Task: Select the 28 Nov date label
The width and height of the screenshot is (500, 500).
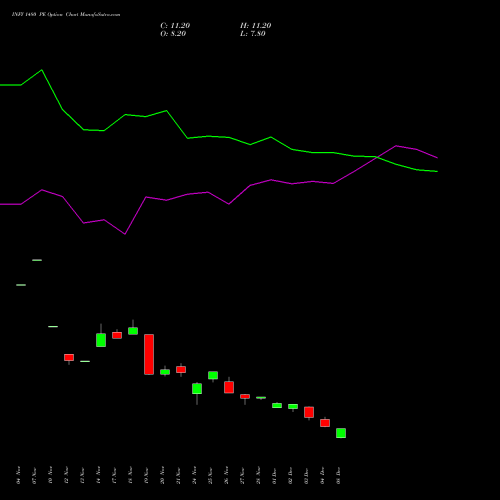Action: [x=258, y=475]
